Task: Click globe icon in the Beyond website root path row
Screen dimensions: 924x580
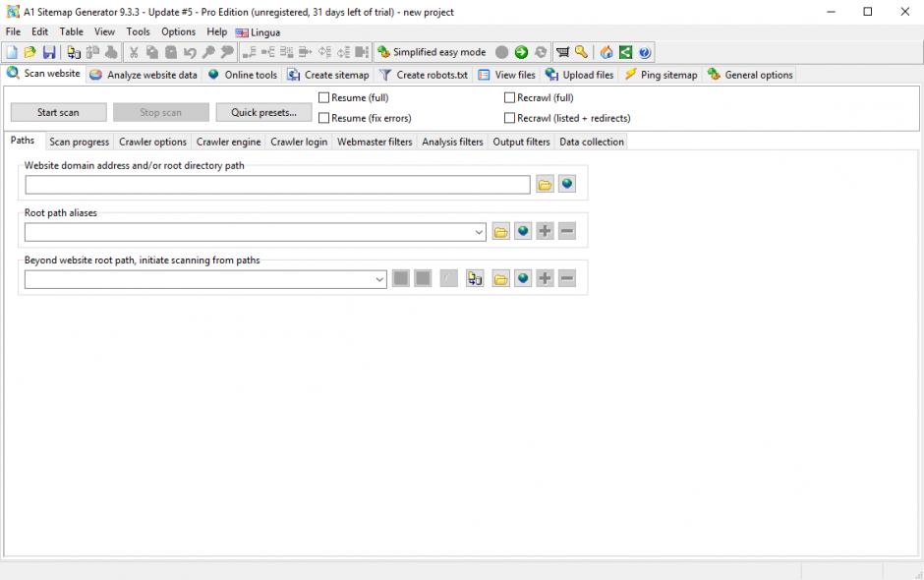Action: point(523,279)
